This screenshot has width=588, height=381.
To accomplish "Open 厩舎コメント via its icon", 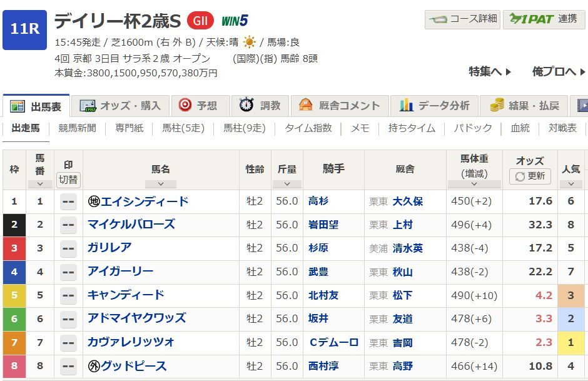I will pyautogui.click(x=306, y=105).
